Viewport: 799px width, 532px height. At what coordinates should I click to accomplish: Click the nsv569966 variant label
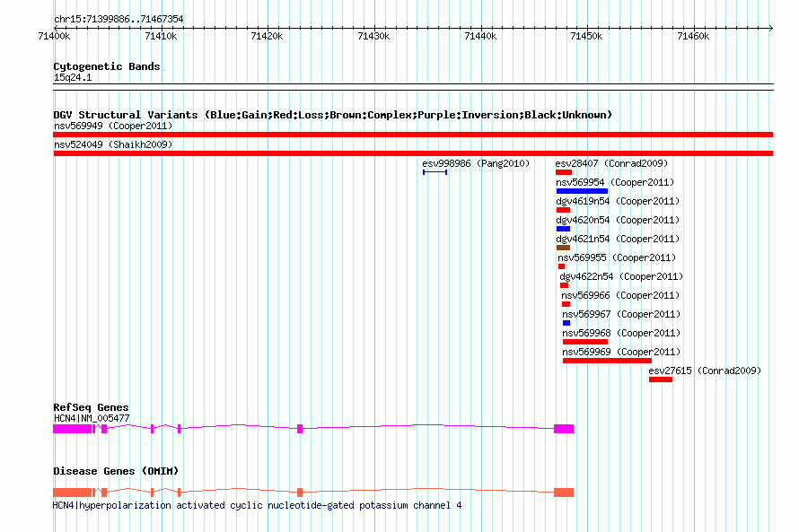point(620,295)
